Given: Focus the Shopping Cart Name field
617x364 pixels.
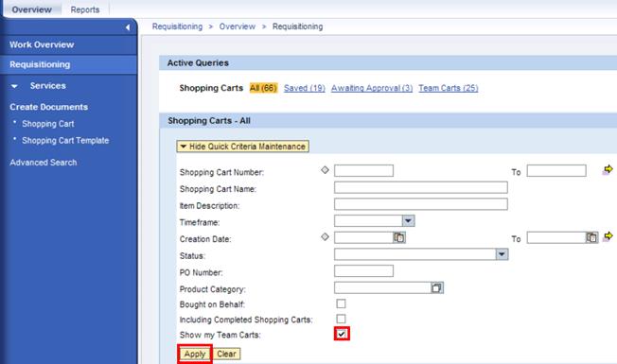Looking at the screenshot, I should 421,187.
